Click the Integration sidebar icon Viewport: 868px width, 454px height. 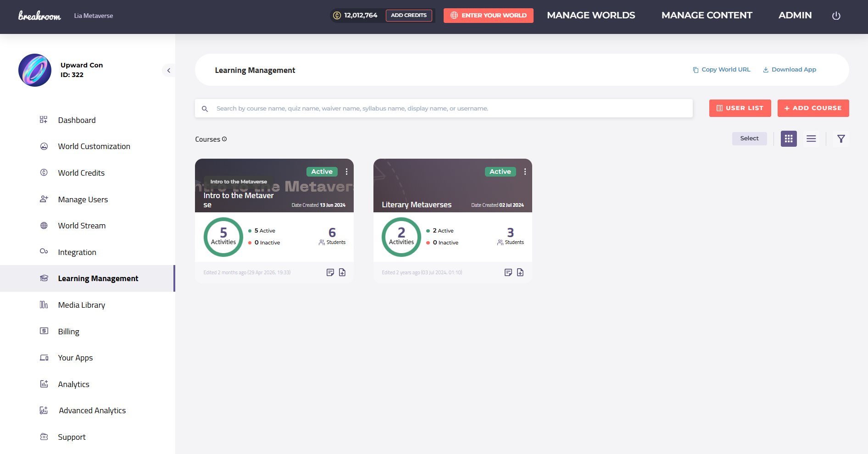tap(44, 251)
